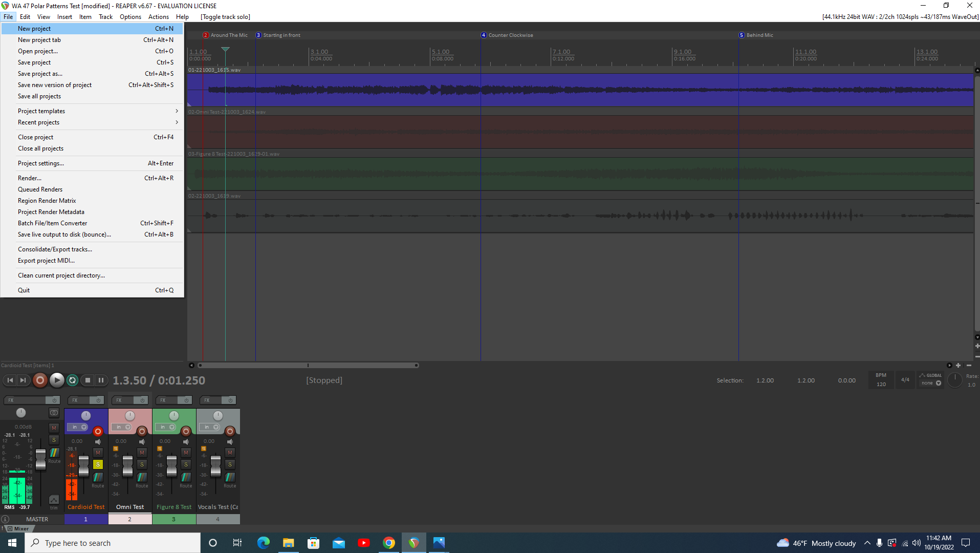Mute the Cardioid Test track

tap(98, 453)
